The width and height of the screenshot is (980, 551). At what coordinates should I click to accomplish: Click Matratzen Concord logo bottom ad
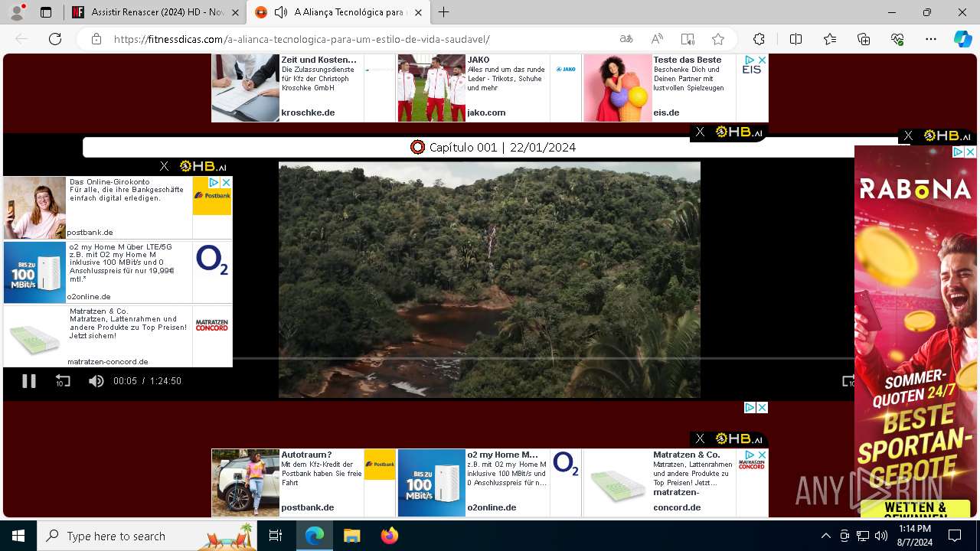pyautogui.click(x=752, y=465)
